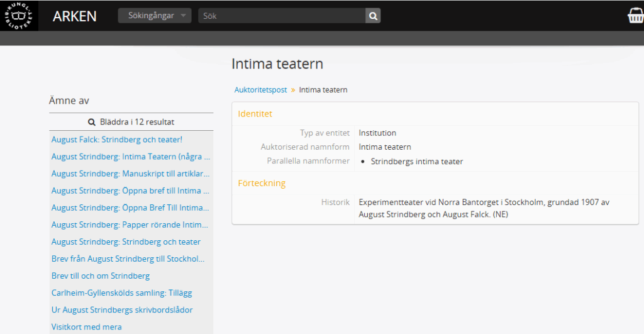Viewport: 644px width, 334px height.
Task: Open August Strindberg: Papper rörande Intim...
Action: coord(130,225)
